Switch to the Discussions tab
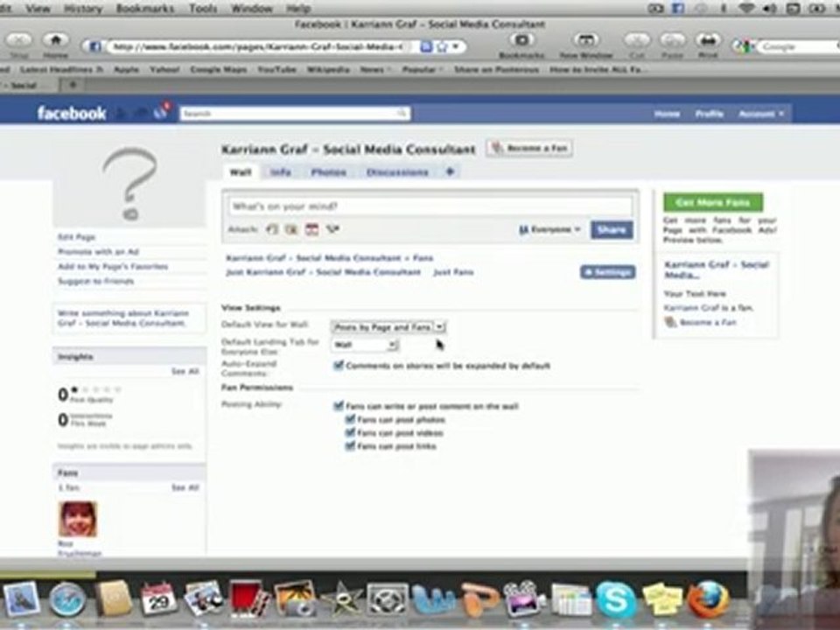Screen dimensions: 840x630 point(397,172)
